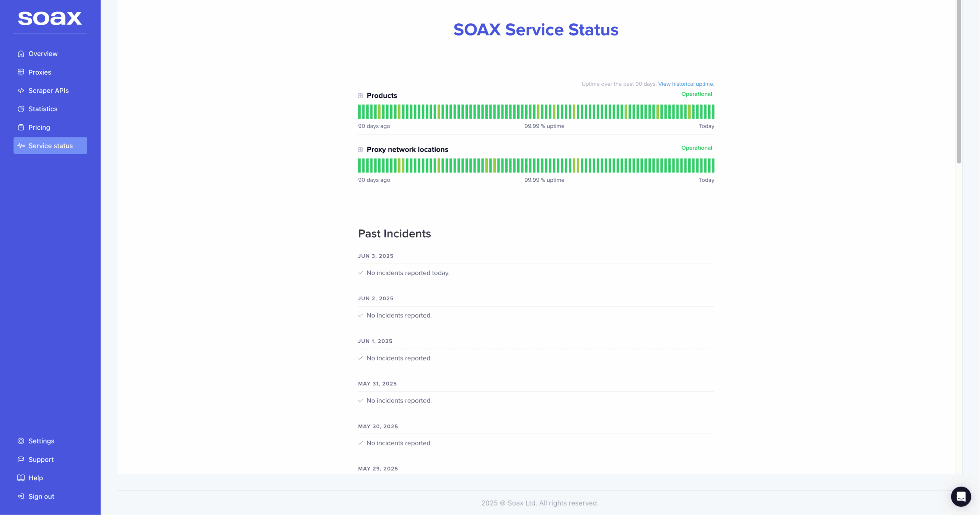Click the Help book icon
Viewport: 980px width, 515px height.
pyautogui.click(x=21, y=478)
